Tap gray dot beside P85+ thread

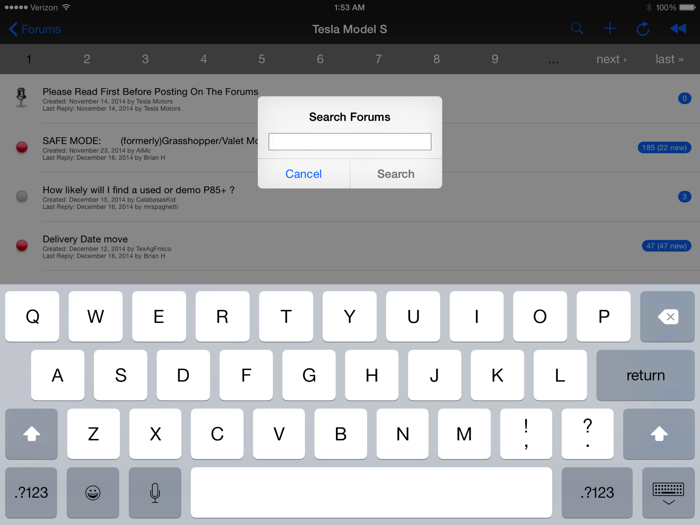click(21, 196)
